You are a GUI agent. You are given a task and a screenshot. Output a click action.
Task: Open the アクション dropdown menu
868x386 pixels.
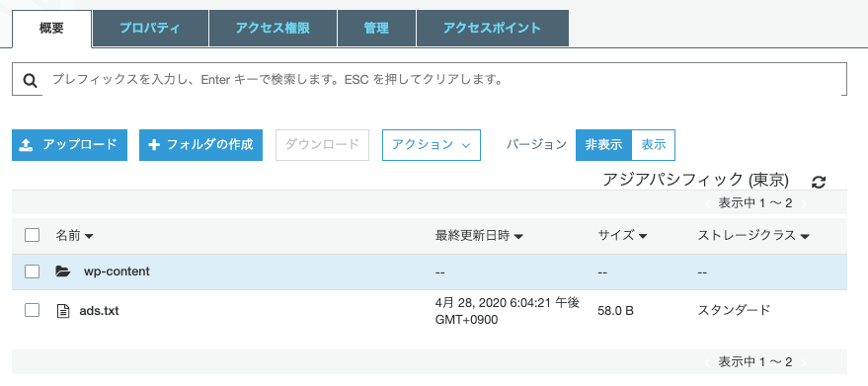click(x=432, y=145)
